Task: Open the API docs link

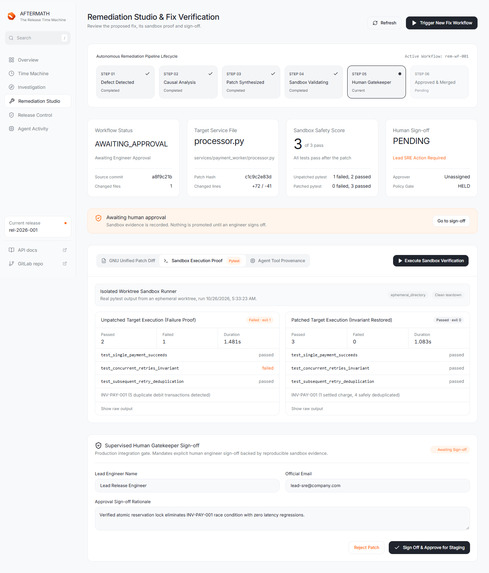Action: click(38, 250)
